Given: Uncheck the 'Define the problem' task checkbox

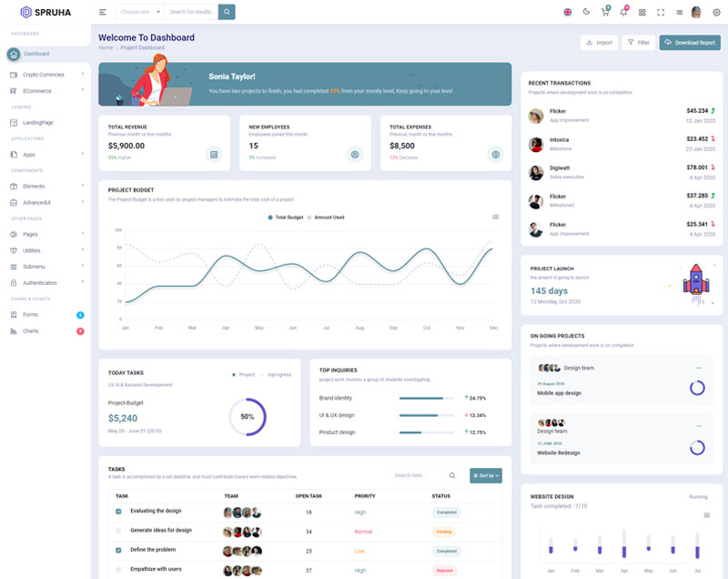Looking at the screenshot, I should pos(118,550).
